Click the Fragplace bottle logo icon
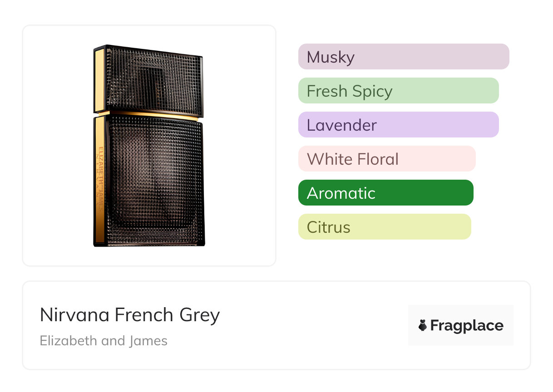Image resolution: width=553 pixels, height=392 pixels. 423,326
